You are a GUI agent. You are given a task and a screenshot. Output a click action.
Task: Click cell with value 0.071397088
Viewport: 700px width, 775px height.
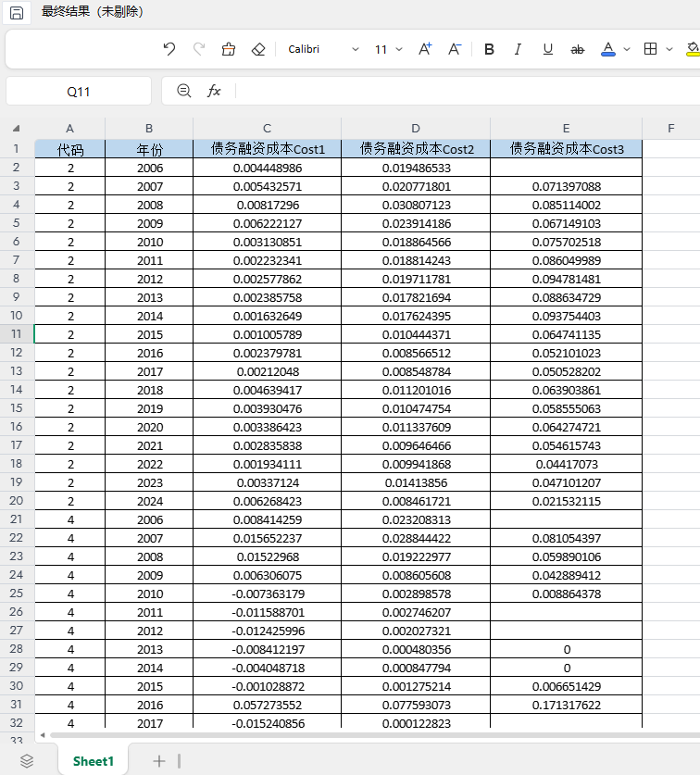point(567,186)
